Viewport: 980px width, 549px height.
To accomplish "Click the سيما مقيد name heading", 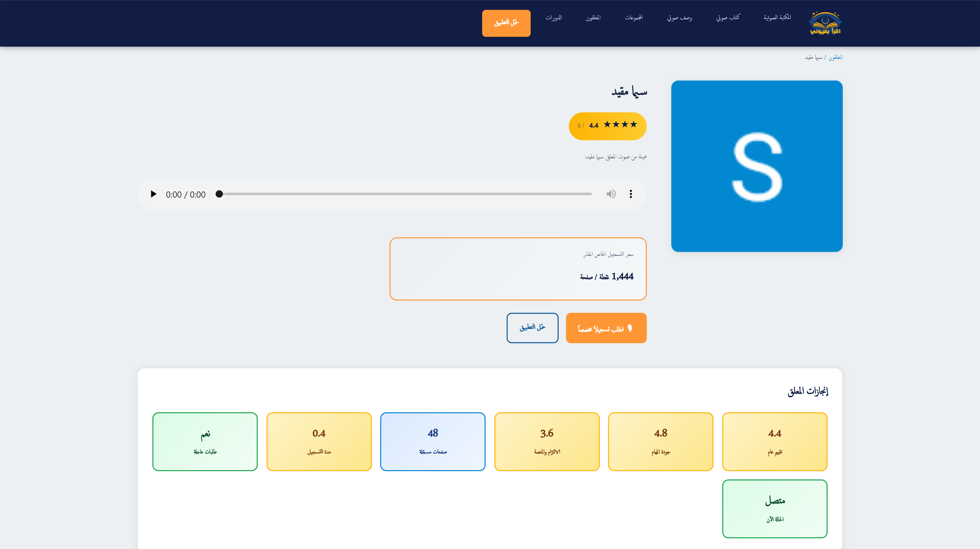I will point(629,92).
